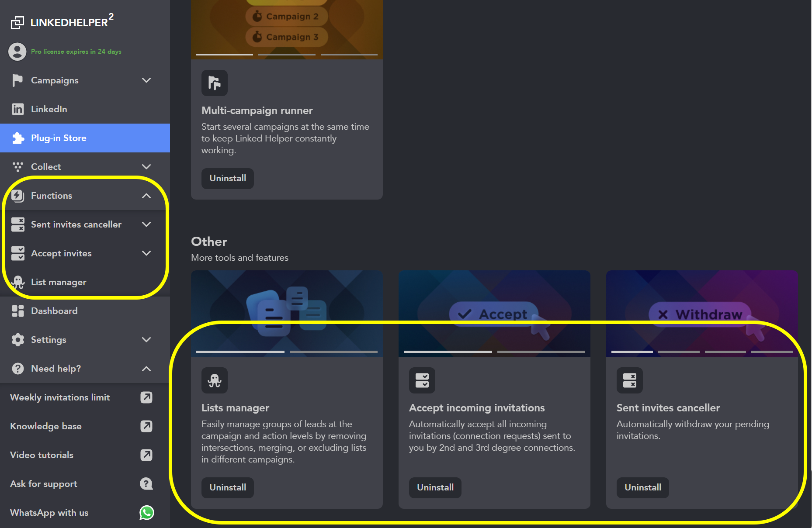This screenshot has height=528, width=812.
Task: Collapse the Need help section chevron
Action: 146,369
